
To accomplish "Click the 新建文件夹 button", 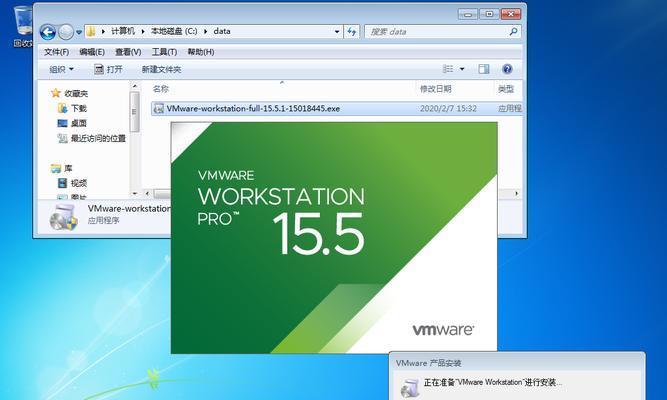I will click(161, 69).
